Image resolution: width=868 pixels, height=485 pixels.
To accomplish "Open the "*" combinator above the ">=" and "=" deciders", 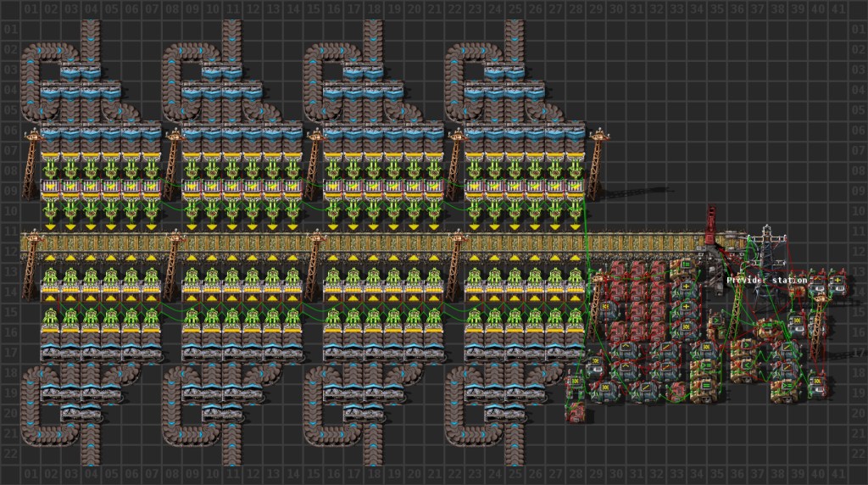I will (705, 348).
